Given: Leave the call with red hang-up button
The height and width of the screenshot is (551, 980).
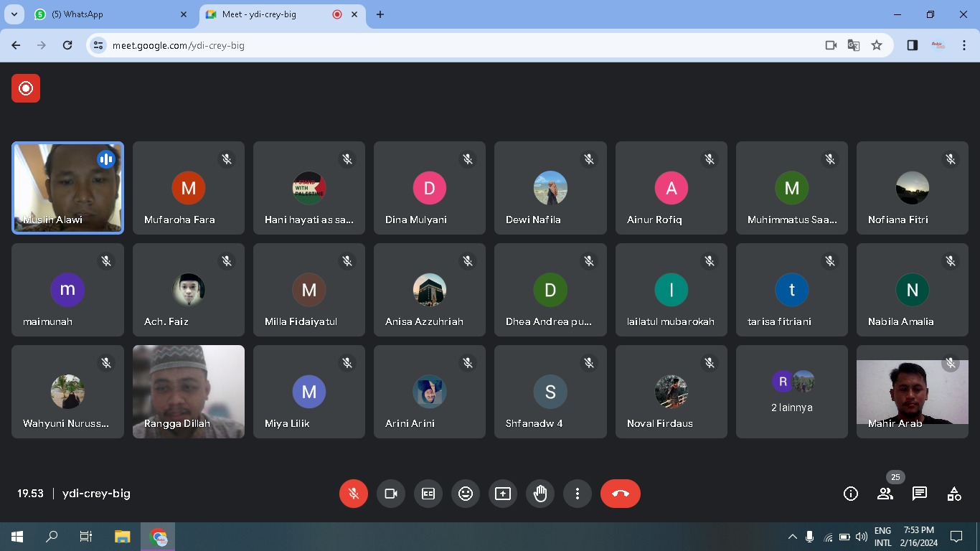Looking at the screenshot, I should coord(621,494).
